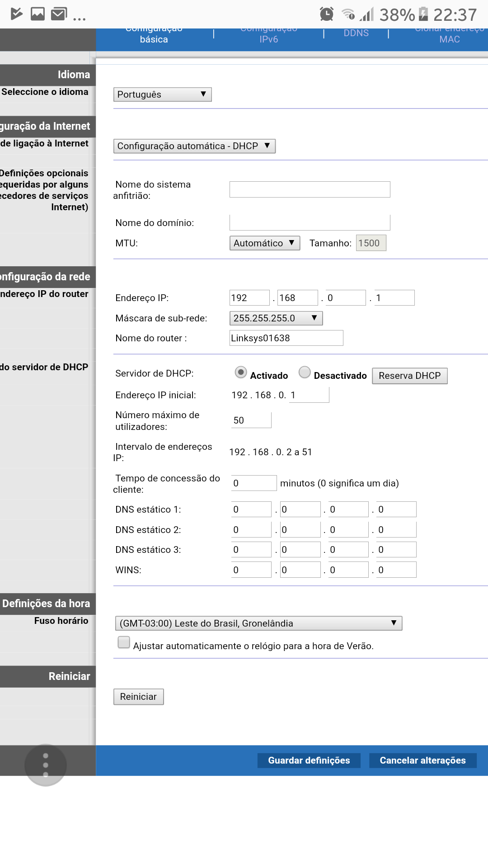
Task: Click Cancelar alterações button
Action: 423,760
